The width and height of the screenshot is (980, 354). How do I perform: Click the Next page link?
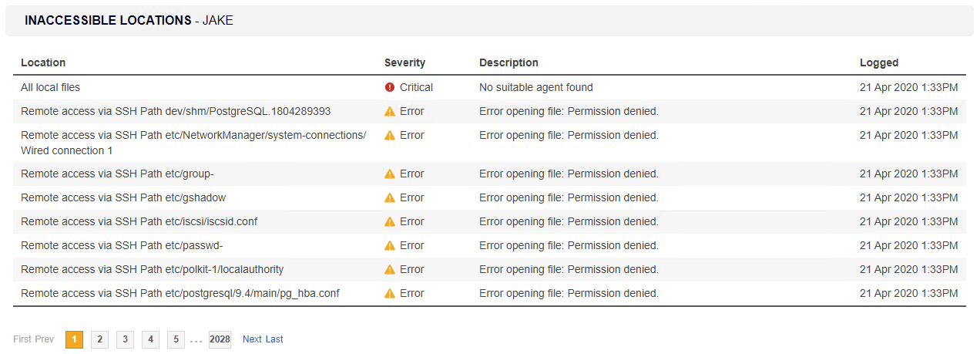coord(252,339)
